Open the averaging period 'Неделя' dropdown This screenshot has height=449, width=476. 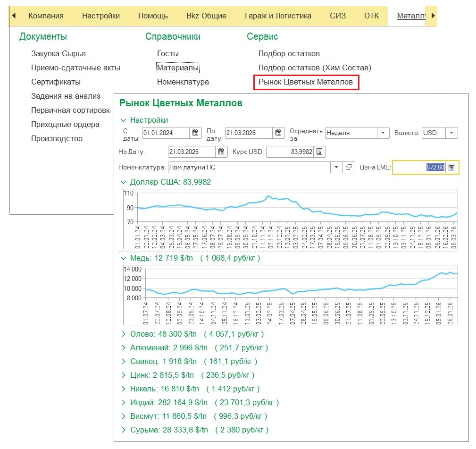(383, 133)
